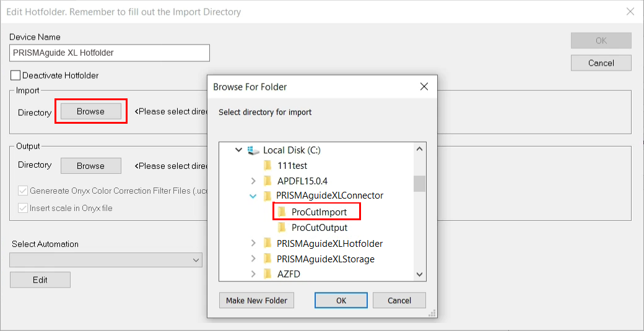The height and width of the screenshot is (331, 644).
Task: Click the ProCutOutput folder icon
Action: (x=282, y=227)
